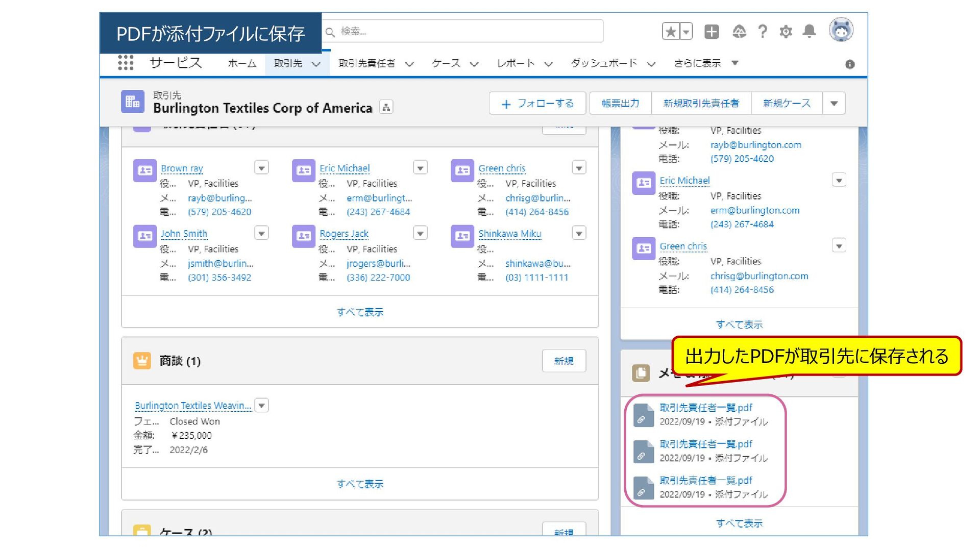The height and width of the screenshot is (551, 980).
Task: Open contact link John Smith
Action: (x=184, y=234)
